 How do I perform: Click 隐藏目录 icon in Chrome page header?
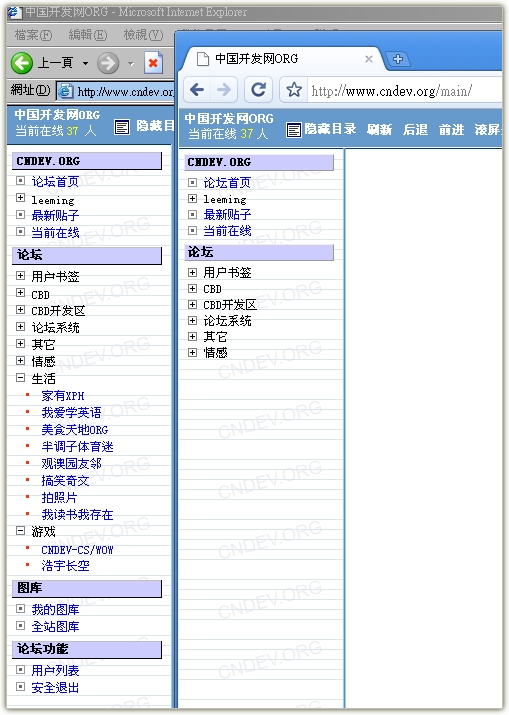click(x=294, y=130)
